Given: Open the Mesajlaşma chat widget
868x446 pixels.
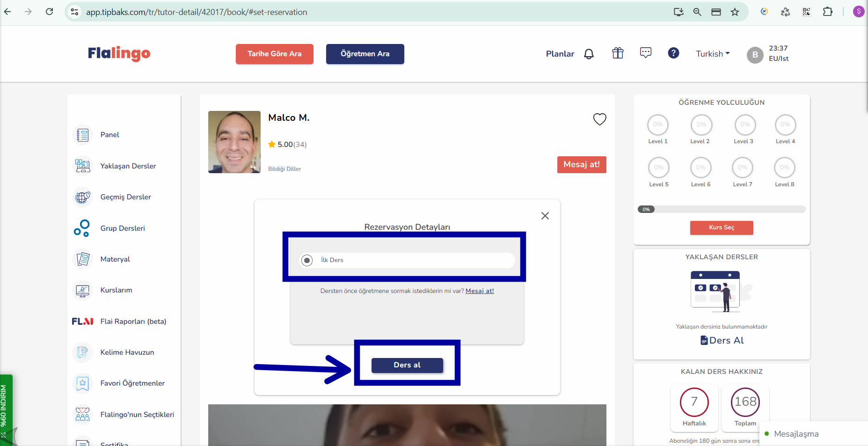Looking at the screenshot, I should [x=813, y=434].
